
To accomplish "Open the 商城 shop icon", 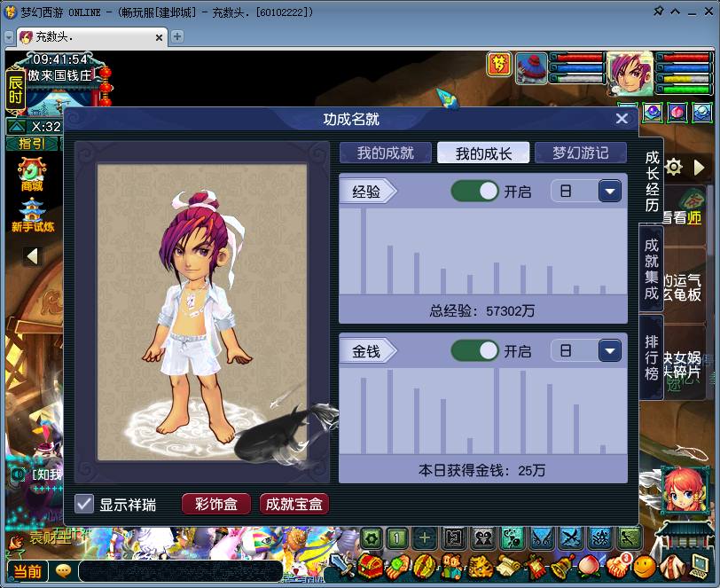I will [x=32, y=174].
